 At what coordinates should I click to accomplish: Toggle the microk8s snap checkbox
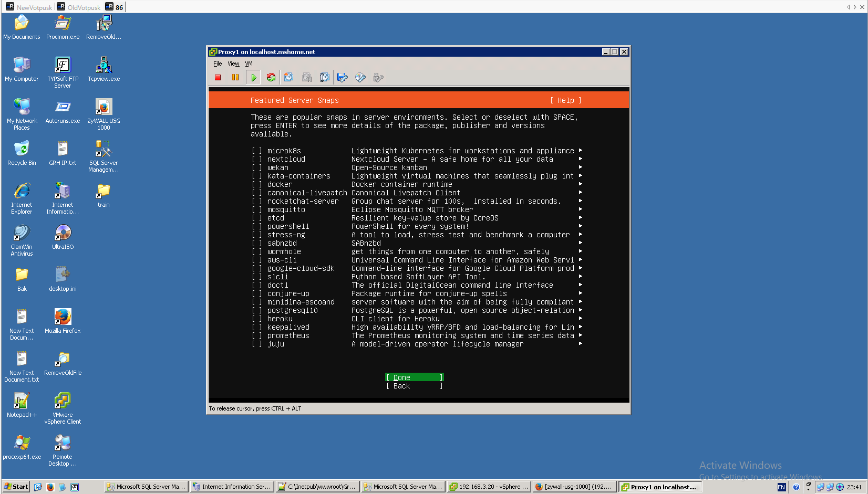[257, 151]
